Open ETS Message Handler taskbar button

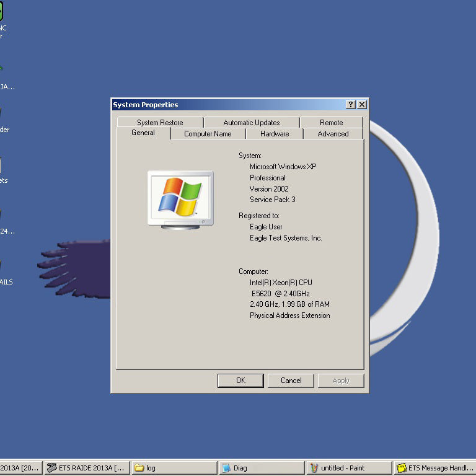(434, 468)
